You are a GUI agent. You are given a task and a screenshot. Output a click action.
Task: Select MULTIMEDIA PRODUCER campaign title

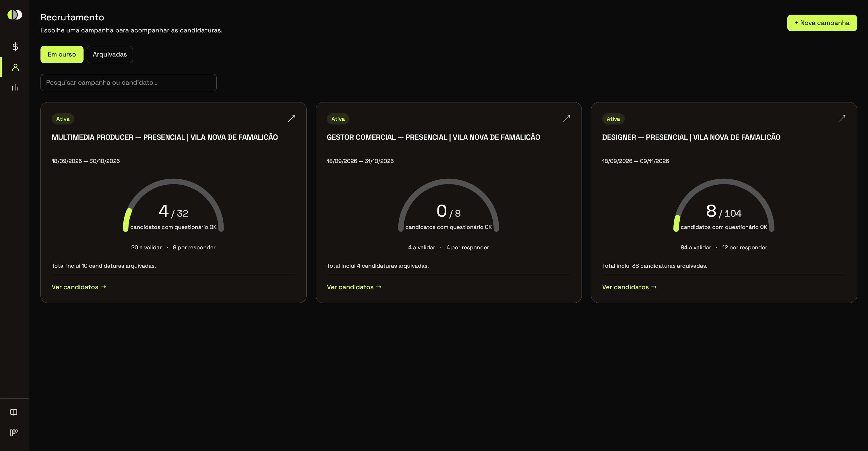pyautogui.click(x=165, y=137)
